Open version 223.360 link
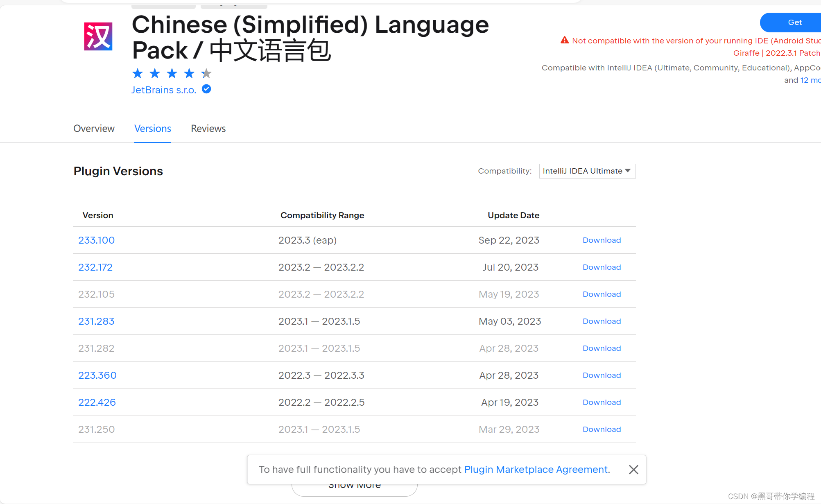 (97, 375)
